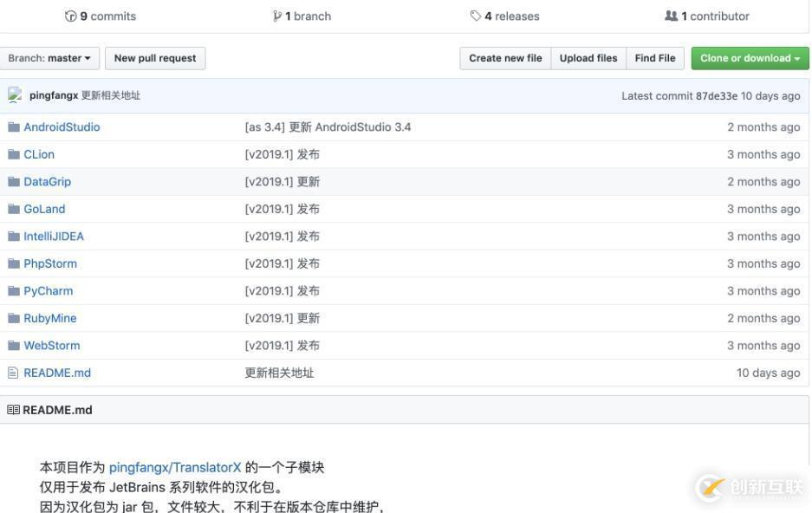Open the 9 commits history link
This screenshot has width=812, height=513.
tap(101, 16)
